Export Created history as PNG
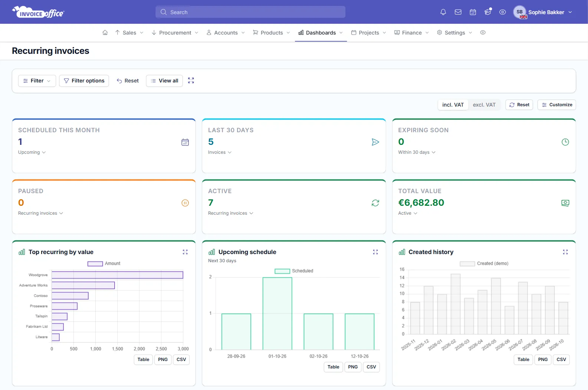The image size is (588, 390). point(543,360)
